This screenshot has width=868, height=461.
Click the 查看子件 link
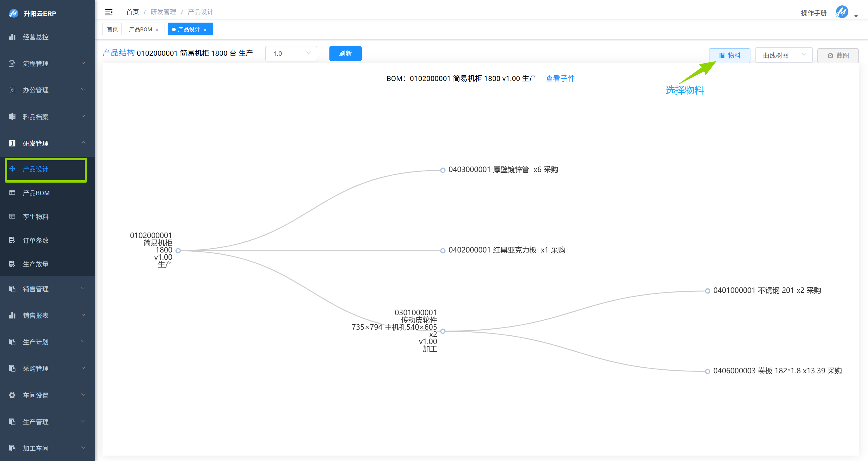(x=560, y=79)
